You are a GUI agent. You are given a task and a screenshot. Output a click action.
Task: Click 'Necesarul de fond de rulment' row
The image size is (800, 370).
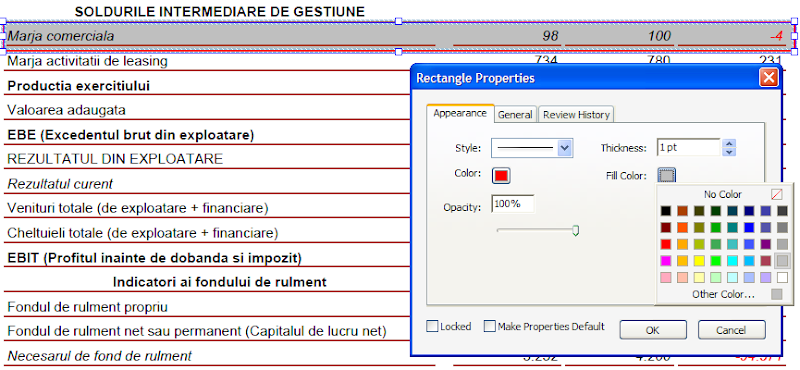(x=99, y=356)
